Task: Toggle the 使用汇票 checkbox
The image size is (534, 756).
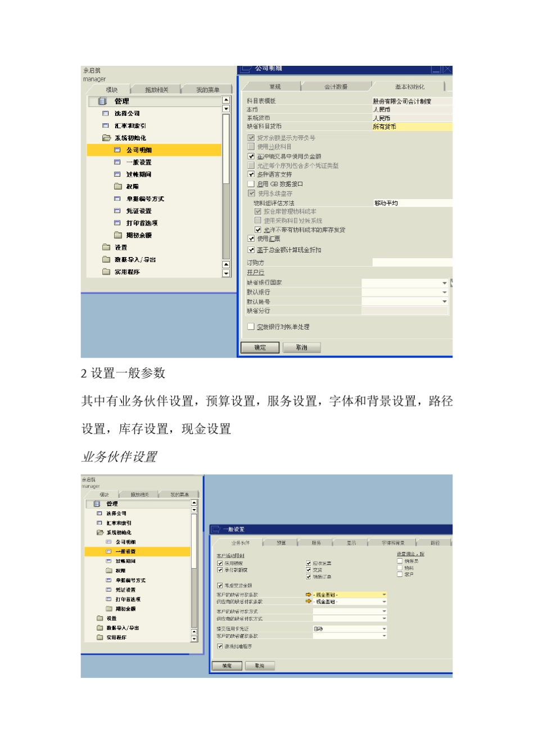Action: point(251,238)
